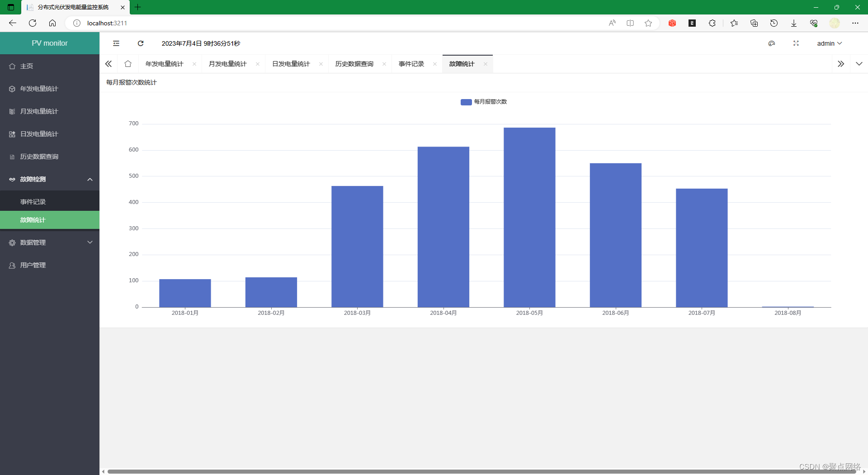Viewport: 868px width, 475px height.
Task: Go to 主页 in sidebar
Action: 50,66
